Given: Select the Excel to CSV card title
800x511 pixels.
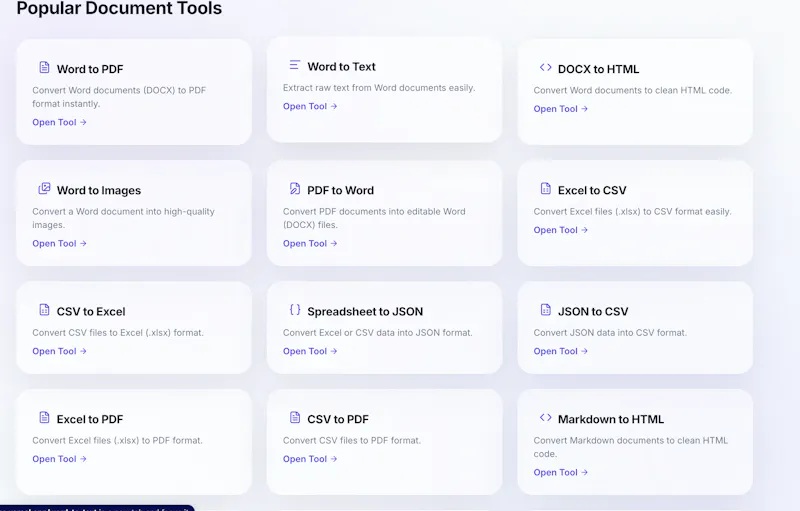Looking at the screenshot, I should pyautogui.click(x=592, y=190).
